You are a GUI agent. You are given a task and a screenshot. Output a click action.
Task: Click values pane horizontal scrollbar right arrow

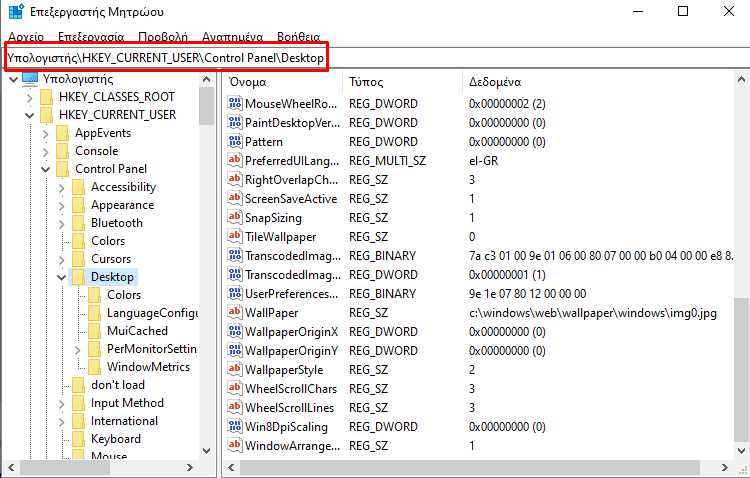(x=725, y=467)
